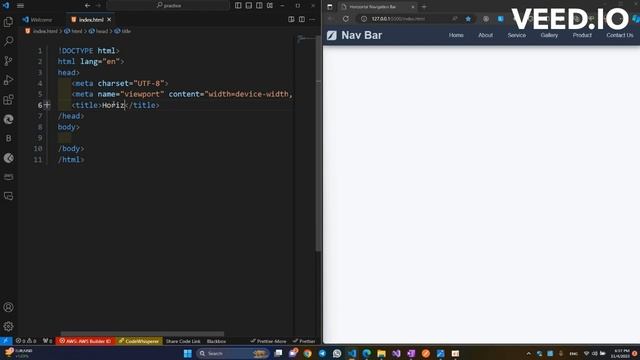Image resolution: width=640 pixels, height=360 pixels.
Task: Click the Prettier status bar item
Action: pos(304,341)
